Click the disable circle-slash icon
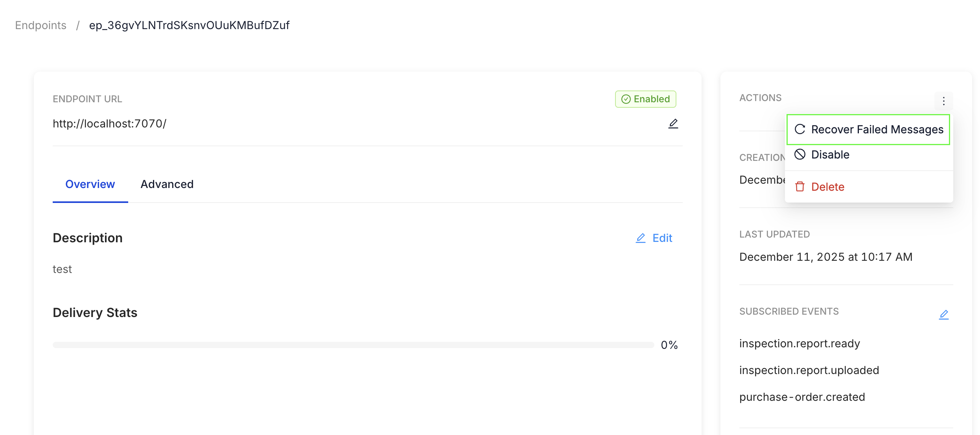Viewport: 980px width, 435px height. click(x=799, y=154)
